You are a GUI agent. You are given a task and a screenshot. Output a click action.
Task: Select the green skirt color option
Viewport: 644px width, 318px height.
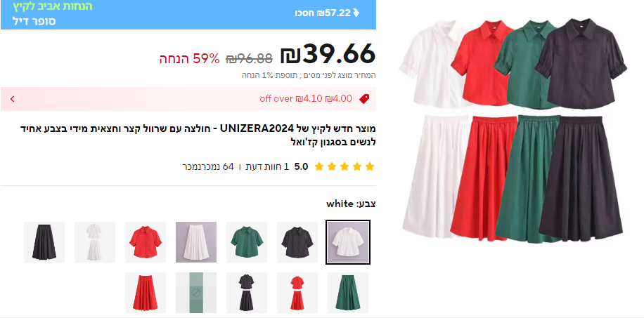[x=348, y=293]
